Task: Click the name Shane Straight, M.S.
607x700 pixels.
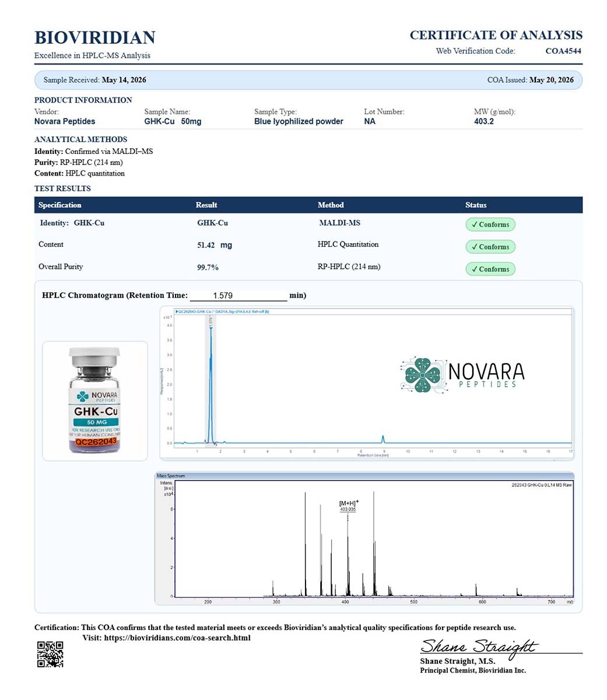Action: (458, 661)
